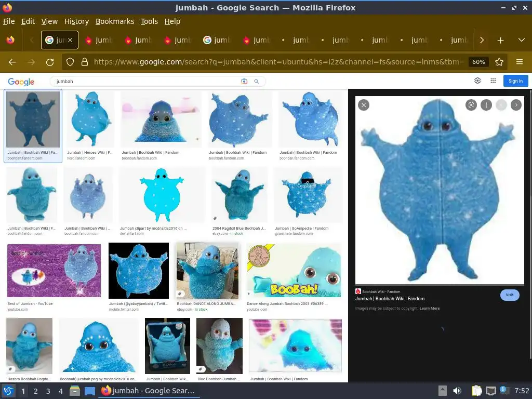Screen dimensions: 532x399
Task: Open the Dance Along Jumbah BooBah! thumbnail
Action: click(294, 270)
